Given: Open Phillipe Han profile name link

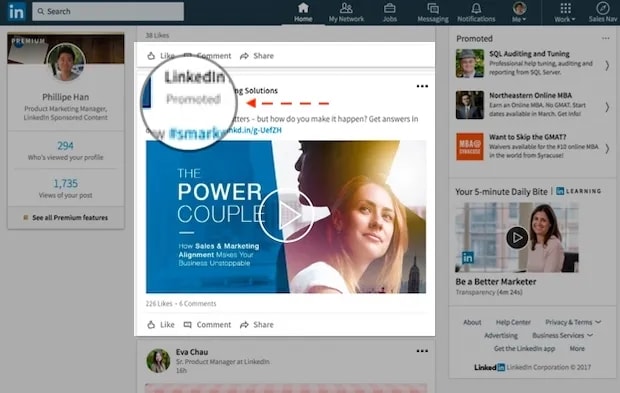Looking at the screenshot, I should (x=66, y=97).
